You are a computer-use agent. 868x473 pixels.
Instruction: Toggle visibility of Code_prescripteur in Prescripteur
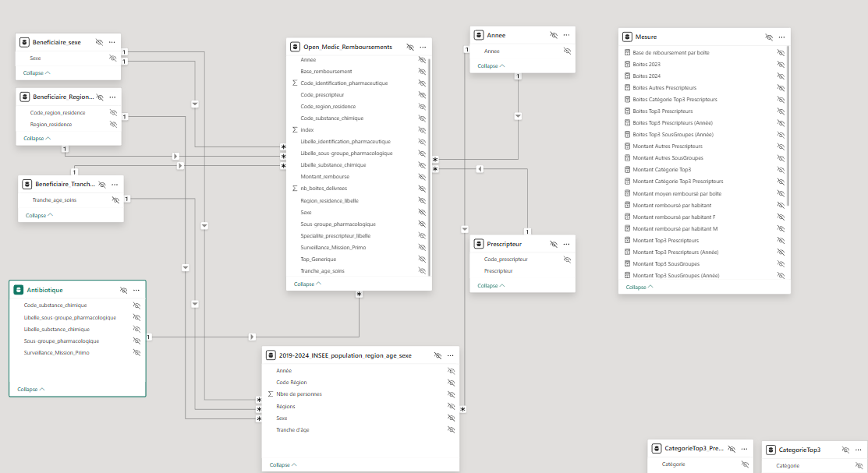[567, 259]
